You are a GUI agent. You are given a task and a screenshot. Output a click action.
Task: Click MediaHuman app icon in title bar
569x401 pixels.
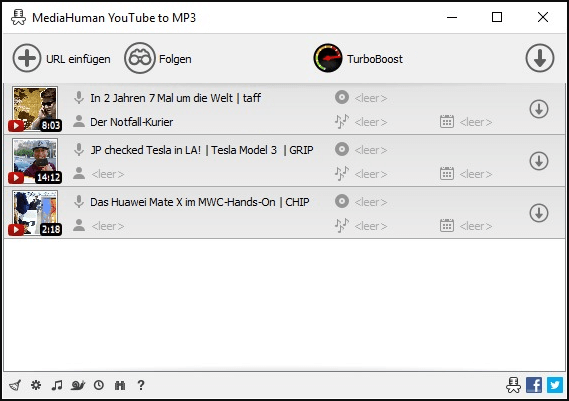(x=18, y=17)
